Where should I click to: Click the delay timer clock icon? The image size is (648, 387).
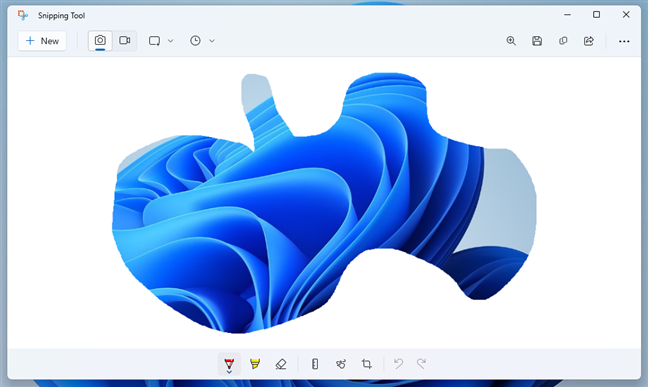pyautogui.click(x=195, y=41)
